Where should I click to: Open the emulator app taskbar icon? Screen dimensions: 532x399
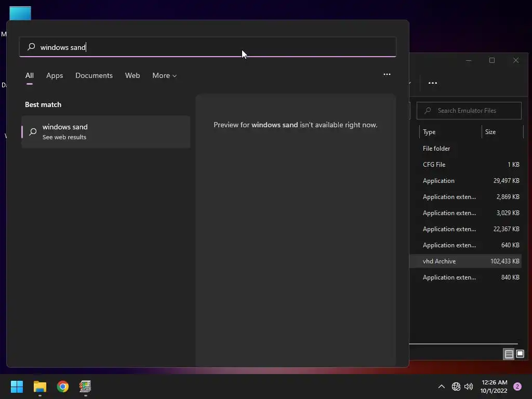85,387
